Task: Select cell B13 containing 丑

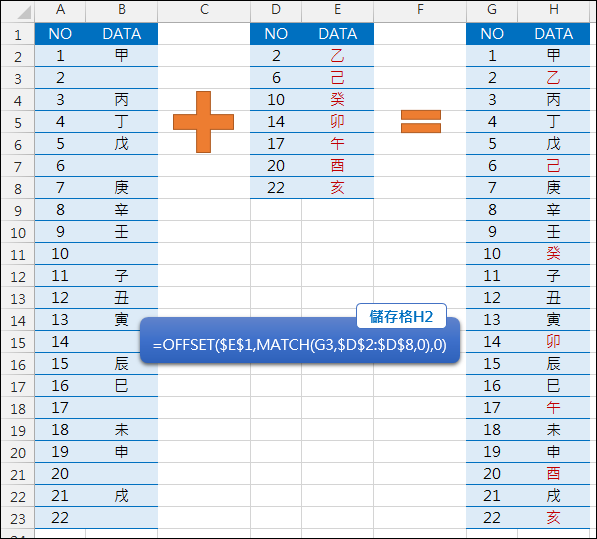Action: point(122,298)
